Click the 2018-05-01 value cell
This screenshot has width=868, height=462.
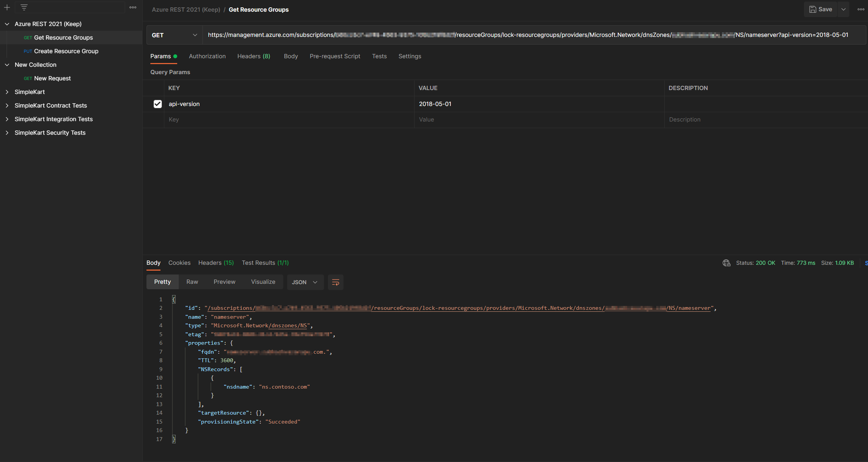pyautogui.click(x=539, y=104)
